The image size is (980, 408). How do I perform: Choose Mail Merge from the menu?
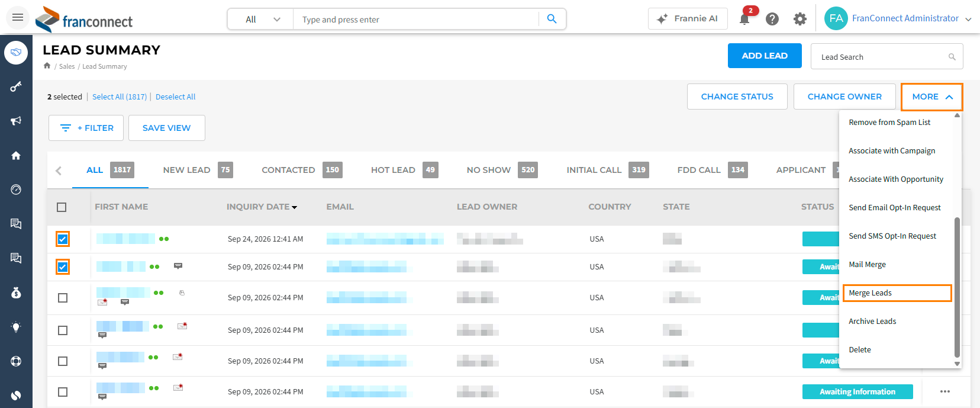click(x=868, y=265)
